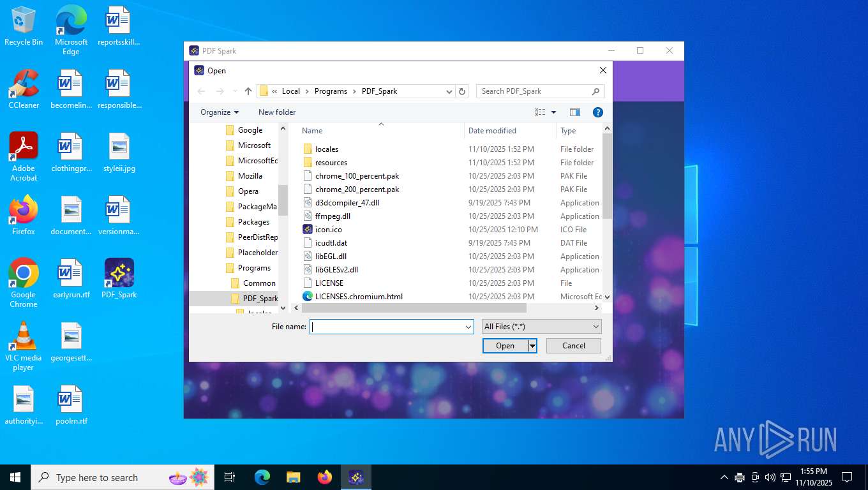Click the volume icon in system tray
The width and height of the screenshot is (868, 490).
[x=770, y=477]
